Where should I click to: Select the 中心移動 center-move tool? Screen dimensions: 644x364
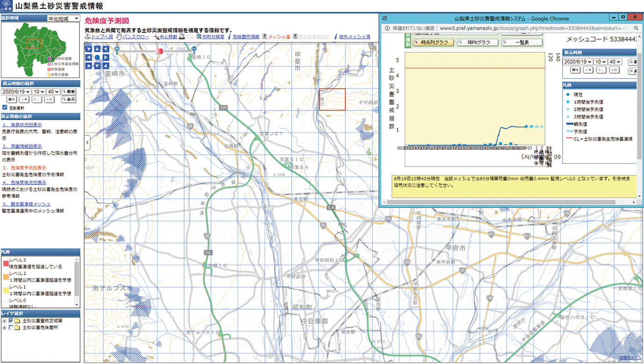point(165,36)
